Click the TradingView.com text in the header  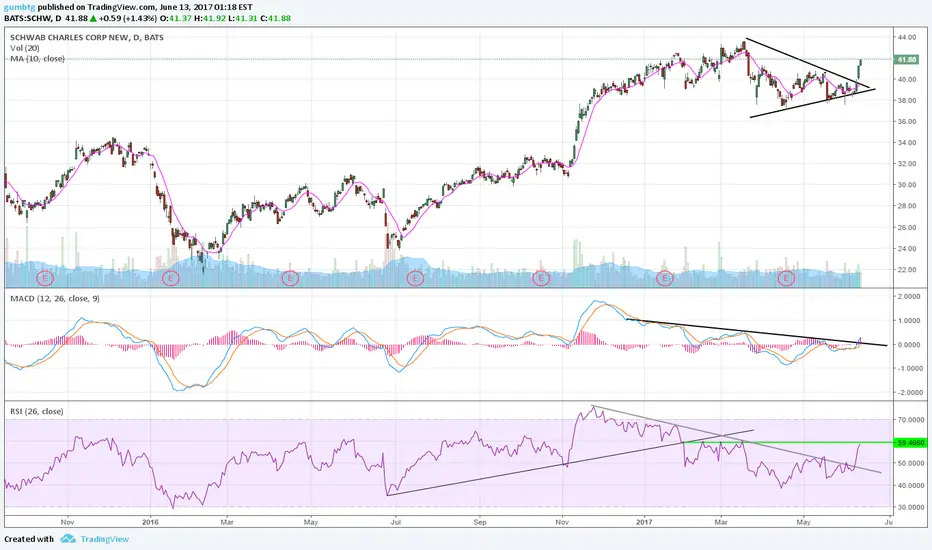(122, 7)
